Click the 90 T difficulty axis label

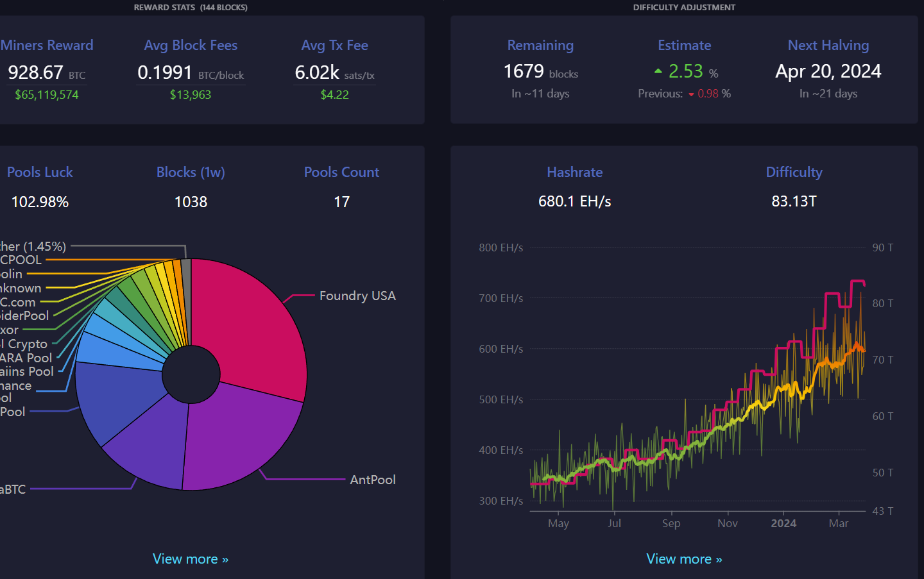(x=883, y=248)
